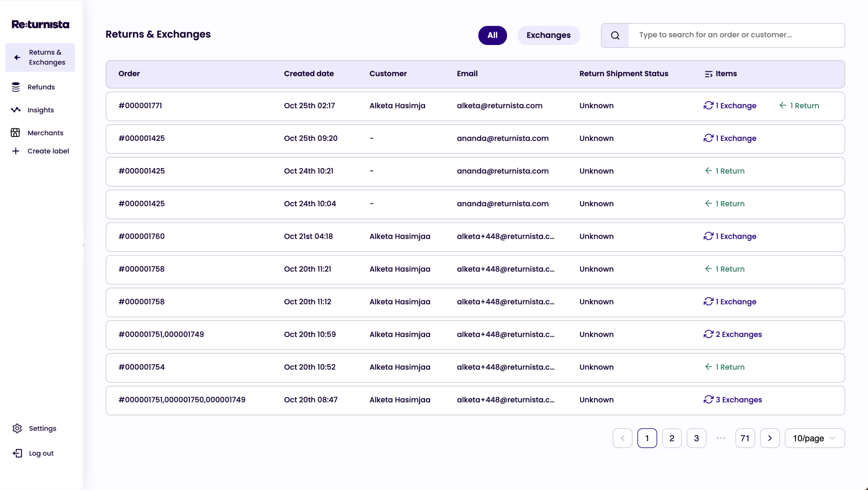Click the Refunds stack icon in sidebar
The width and height of the screenshot is (868, 490).
pyautogui.click(x=16, y=87)
